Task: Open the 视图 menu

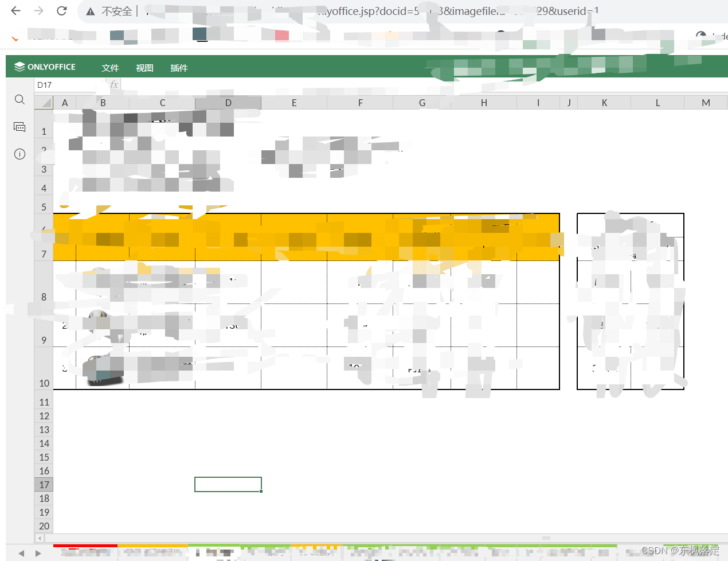Action: click(144, 68)
